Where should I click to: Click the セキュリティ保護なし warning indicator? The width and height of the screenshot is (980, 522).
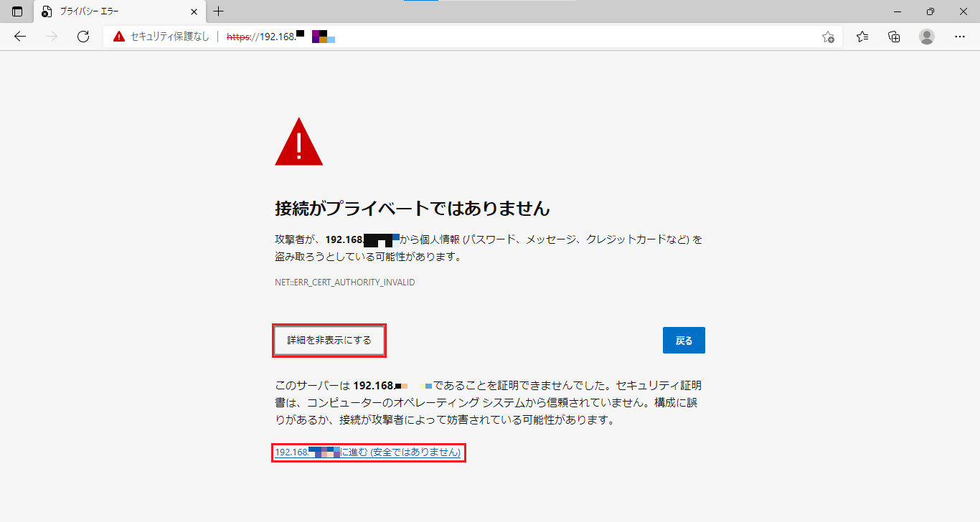[161, 37]
